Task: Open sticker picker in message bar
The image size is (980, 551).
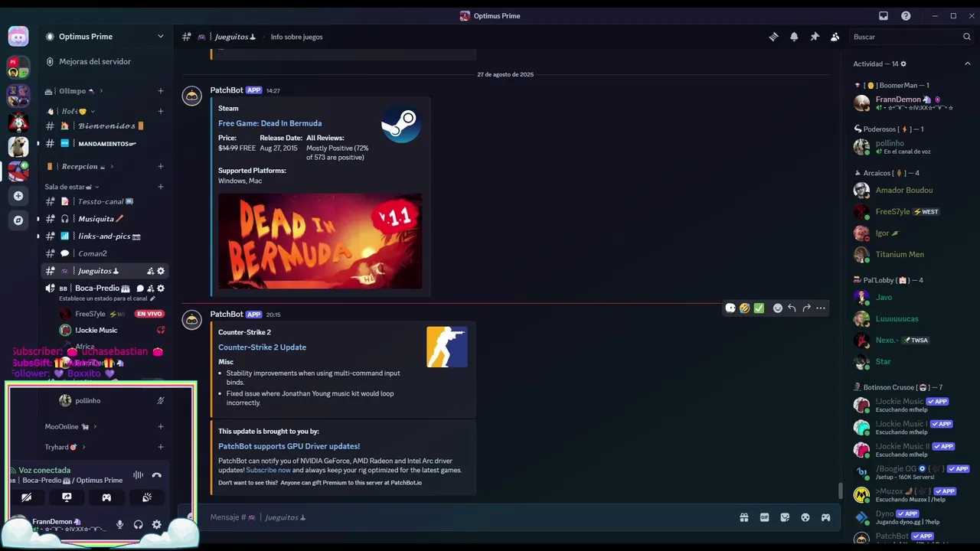Action: click(785, 517)
